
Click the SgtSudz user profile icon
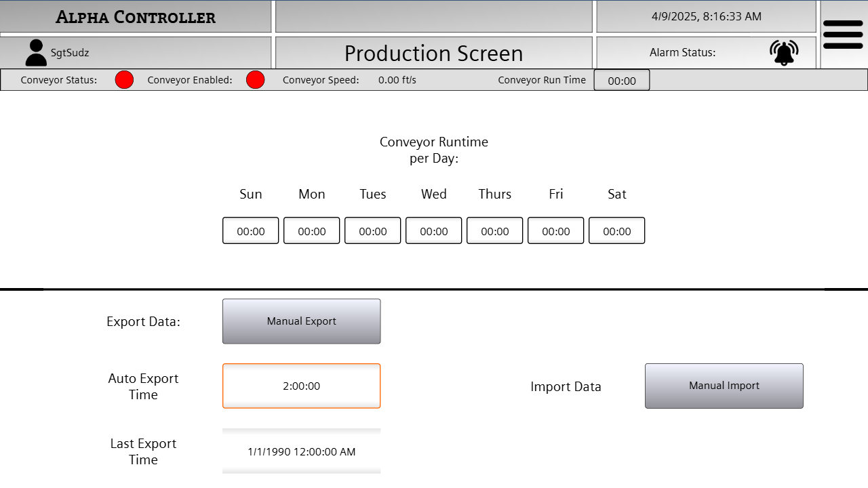[x=35, y=52]
